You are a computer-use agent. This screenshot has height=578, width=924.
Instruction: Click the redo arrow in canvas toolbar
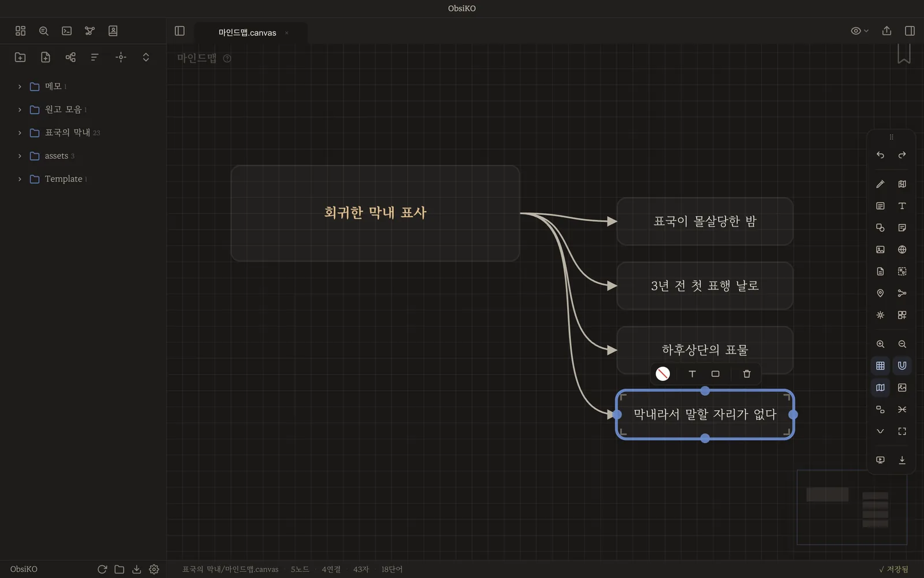[x=902, y=155]
